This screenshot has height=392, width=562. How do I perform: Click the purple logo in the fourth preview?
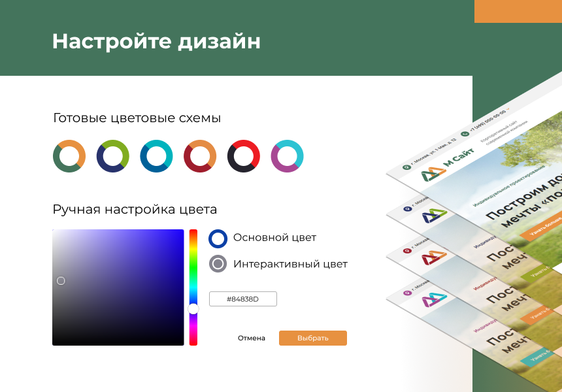pyautogui.click(x=433, y=300)
